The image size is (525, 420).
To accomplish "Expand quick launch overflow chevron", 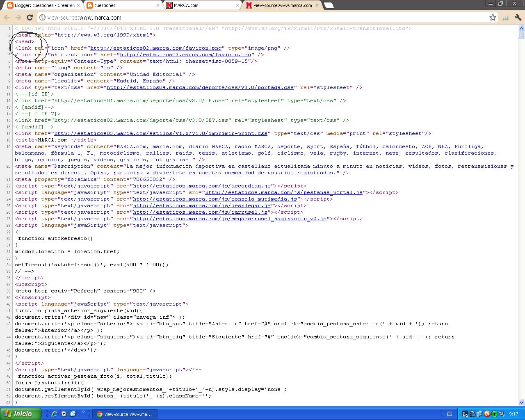I will tap(83, 412).
